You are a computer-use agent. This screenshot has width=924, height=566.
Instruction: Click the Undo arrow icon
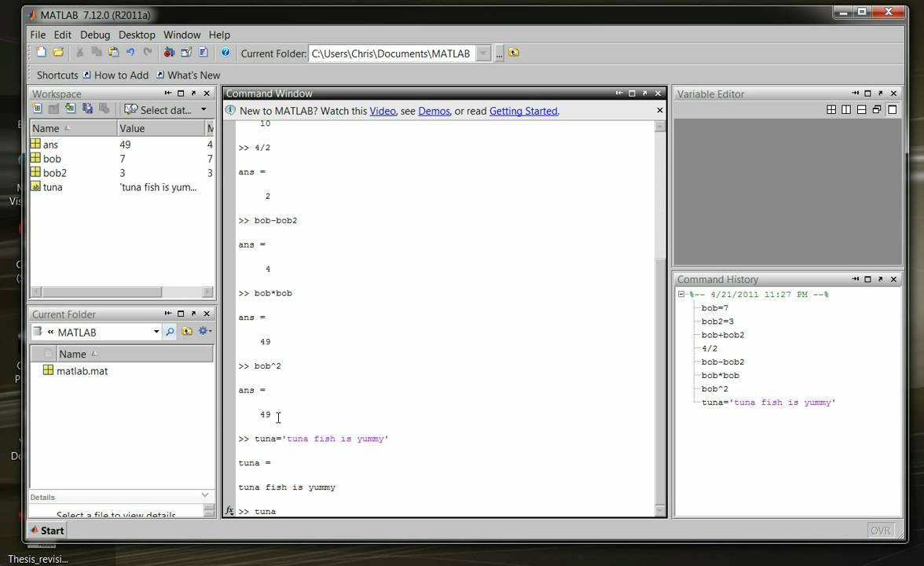130,53
